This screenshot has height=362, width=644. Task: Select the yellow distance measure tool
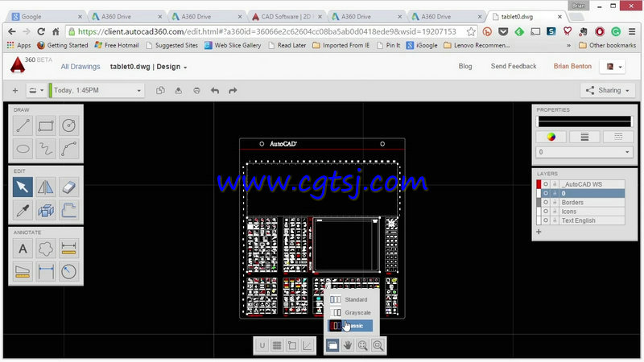point(68,249)
